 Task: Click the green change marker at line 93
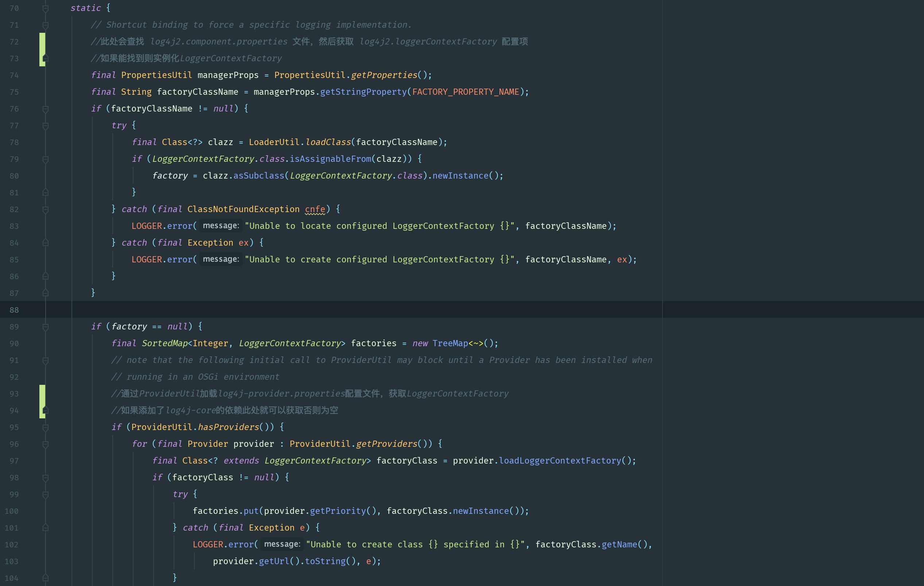tap(42, 402)
